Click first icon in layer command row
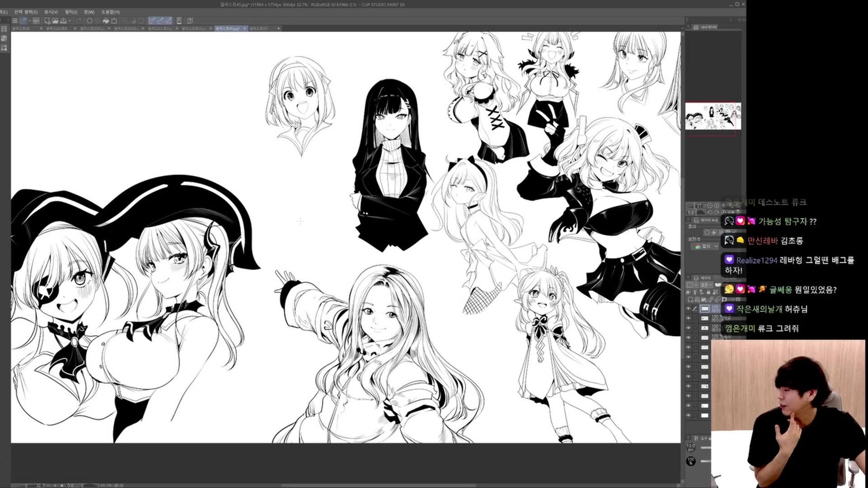The image size is (868, 488). (688, 292)
